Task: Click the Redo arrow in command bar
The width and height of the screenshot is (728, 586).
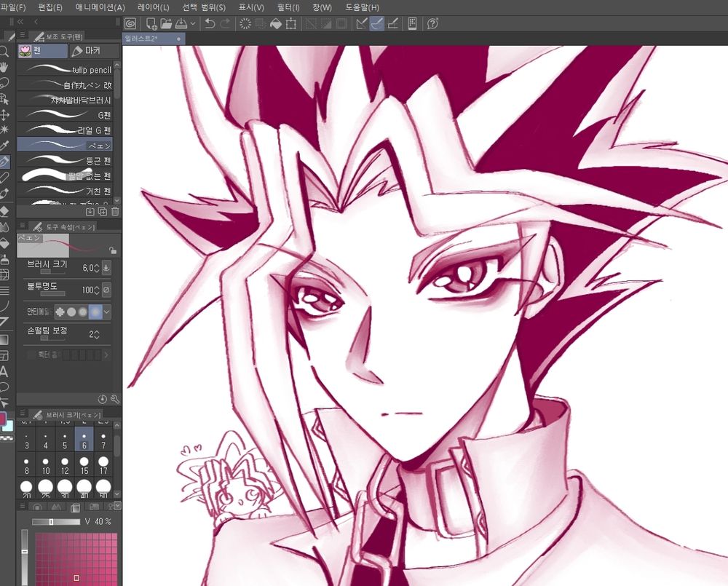Action: (225, 23)
